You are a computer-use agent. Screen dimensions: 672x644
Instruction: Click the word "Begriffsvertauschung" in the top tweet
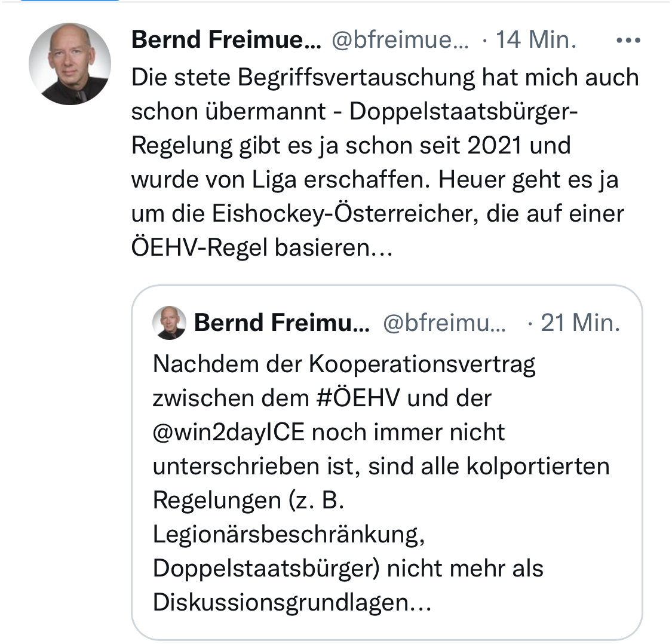point(351,78)
